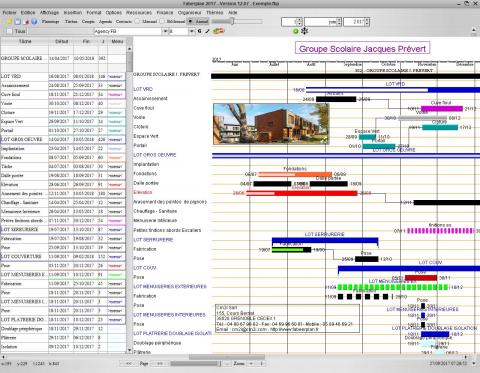Viewport: 480px width, 373px height.
Task: Click the Agenda toolbar button
Action: [106, 21]
